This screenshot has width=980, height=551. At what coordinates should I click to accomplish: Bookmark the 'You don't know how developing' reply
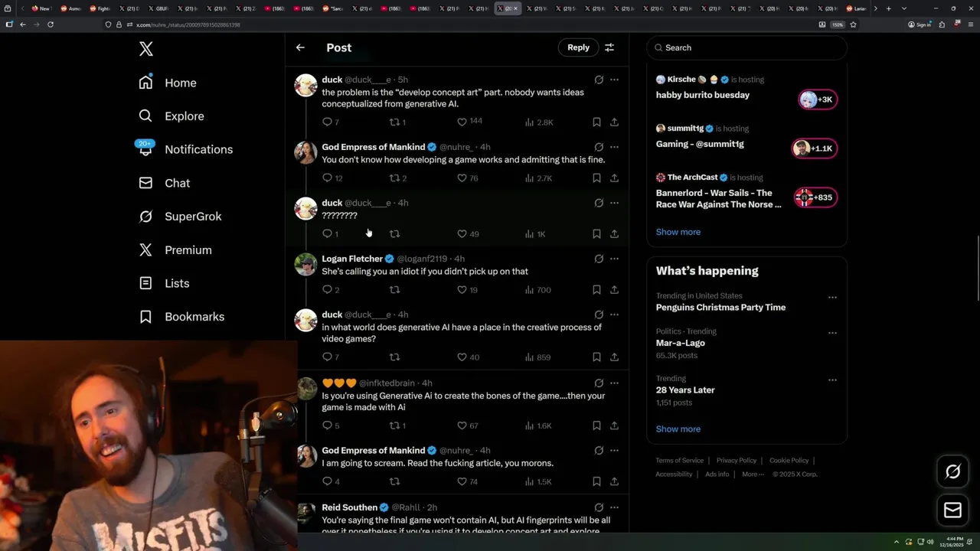(x=596, y=178)
